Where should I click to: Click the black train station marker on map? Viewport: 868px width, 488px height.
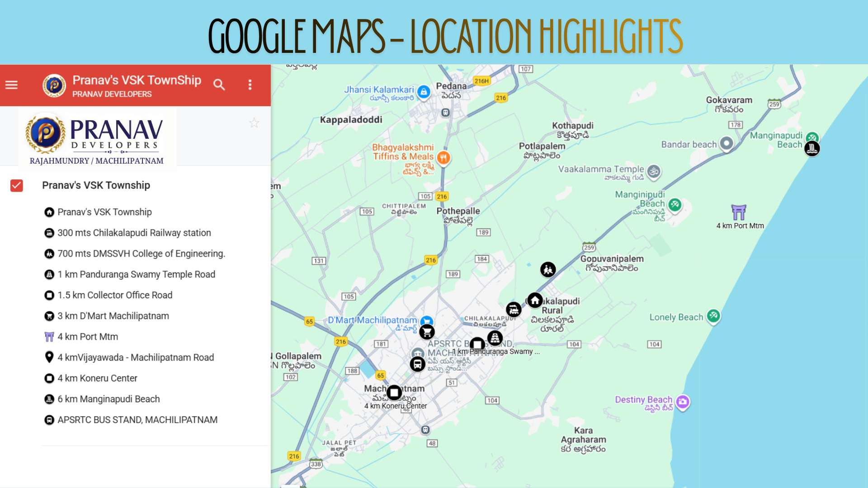(514, 310)
